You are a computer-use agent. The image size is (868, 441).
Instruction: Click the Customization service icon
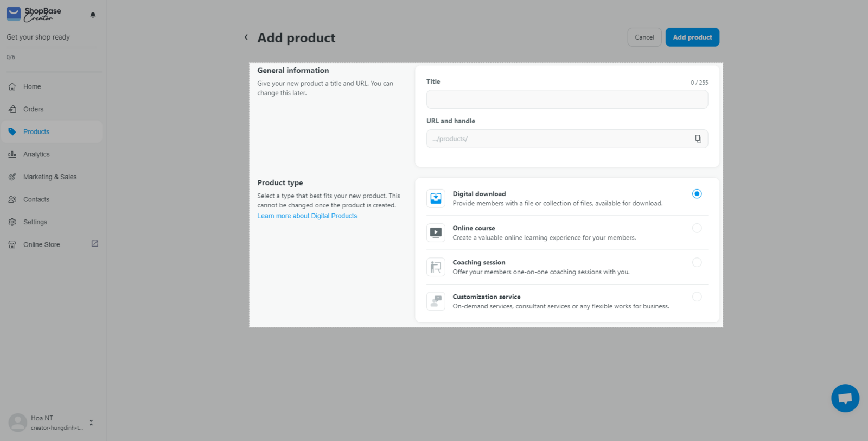(x=436, y=301)
